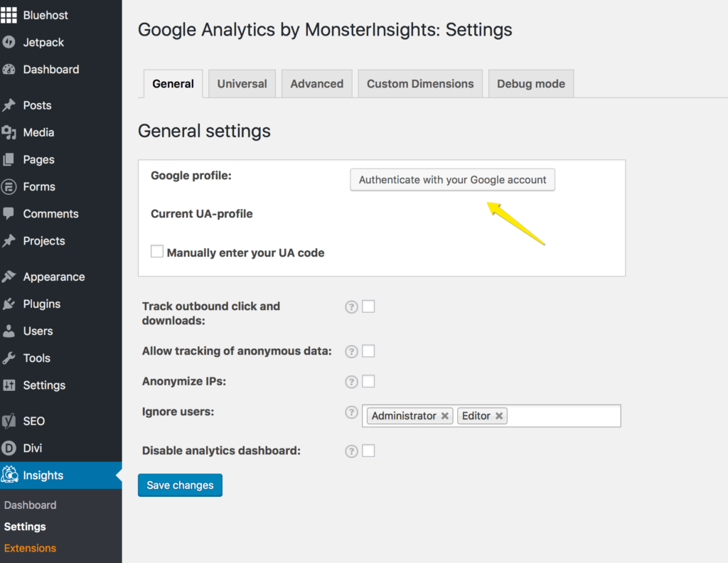Enable Allow tracking of anonymous data
Image resolution: width=728 pixels, height=563 pixels.
[x=368, y=351]
